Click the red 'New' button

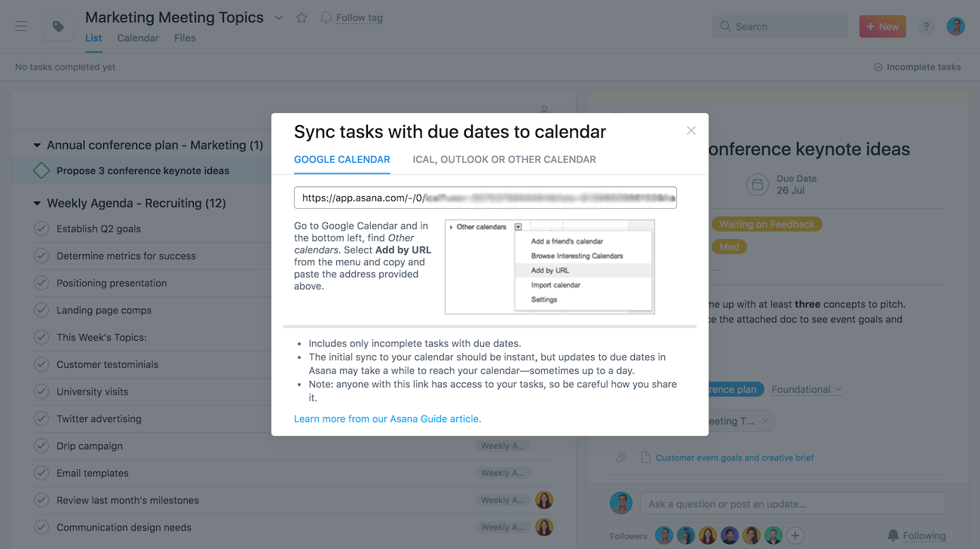click(882, 26)
